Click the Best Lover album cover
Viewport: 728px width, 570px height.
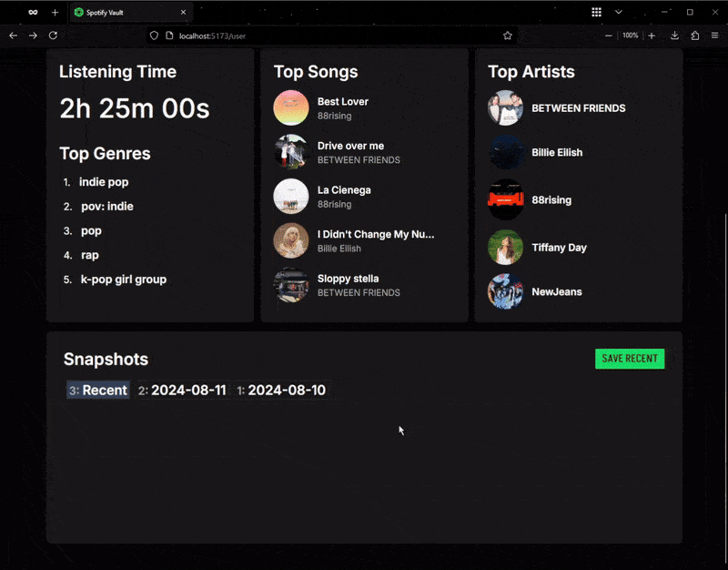[291, 107]
